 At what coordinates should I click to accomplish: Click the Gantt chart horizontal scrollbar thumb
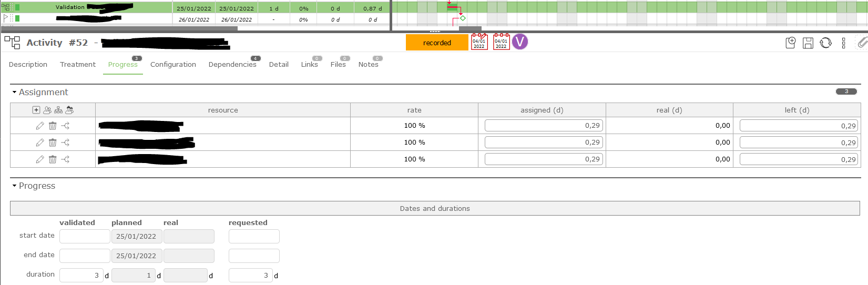pos(470,28)
